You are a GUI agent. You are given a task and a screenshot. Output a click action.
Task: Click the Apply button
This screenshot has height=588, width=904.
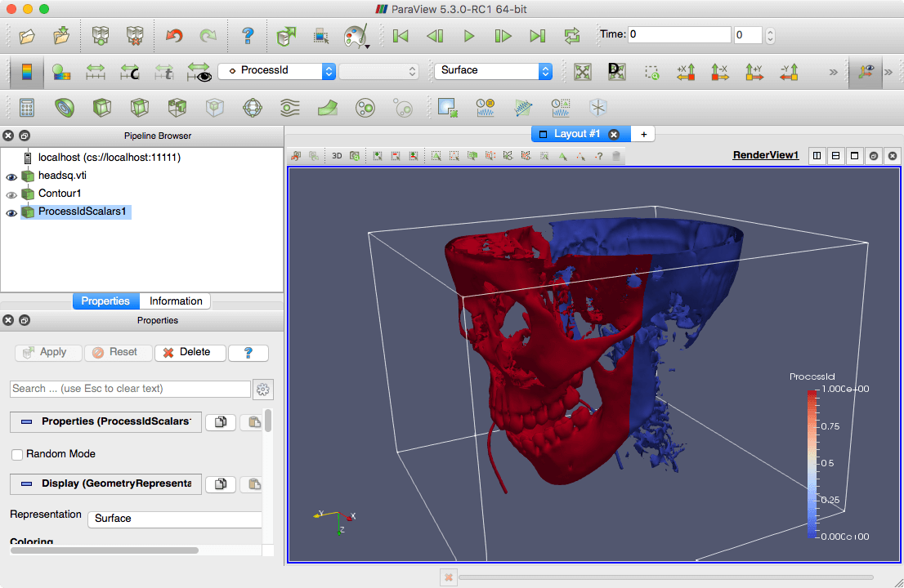click(47, 353)
